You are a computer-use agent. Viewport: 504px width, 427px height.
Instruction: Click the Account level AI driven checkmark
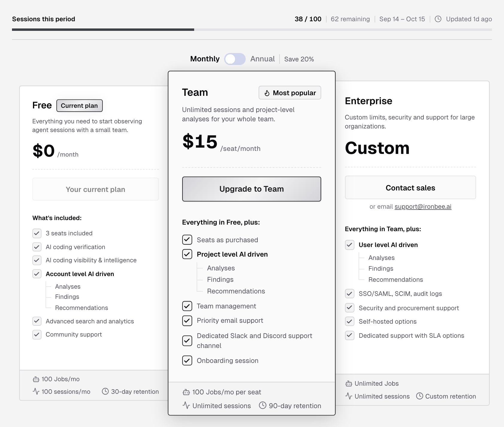pos(37,274)
